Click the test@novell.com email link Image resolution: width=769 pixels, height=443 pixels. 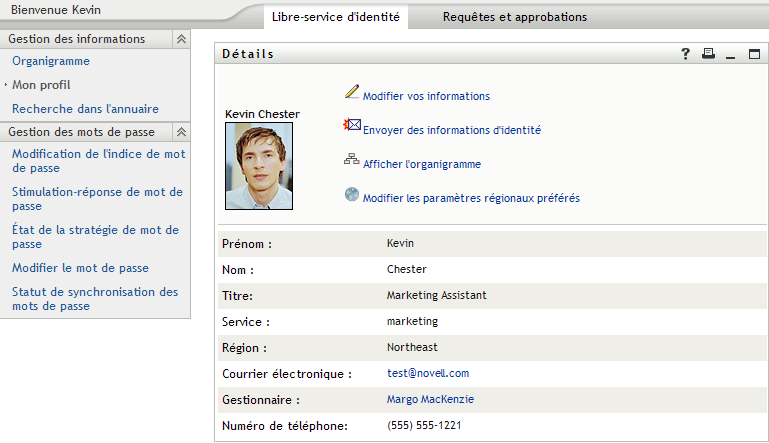click(x=428, y=373)
